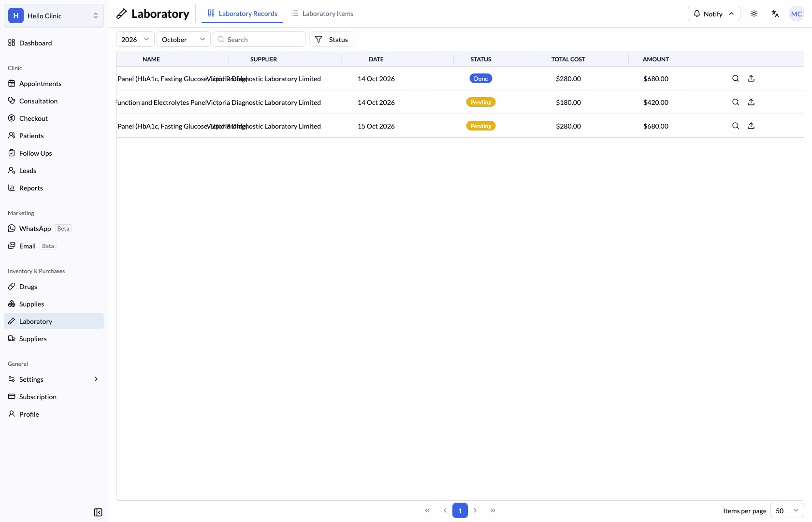Focus the Search input field
Image resolution: width=812 pixels, height=522 pixels.
[x=259, y=39]
